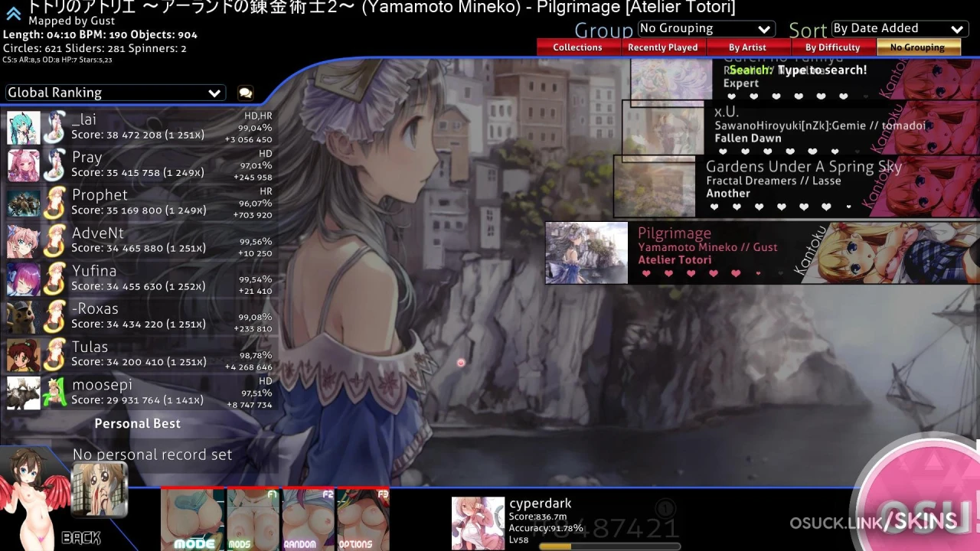
Task: Click the Pilgrimage beatmap thumbnail
Action: [x=586, y=253]
